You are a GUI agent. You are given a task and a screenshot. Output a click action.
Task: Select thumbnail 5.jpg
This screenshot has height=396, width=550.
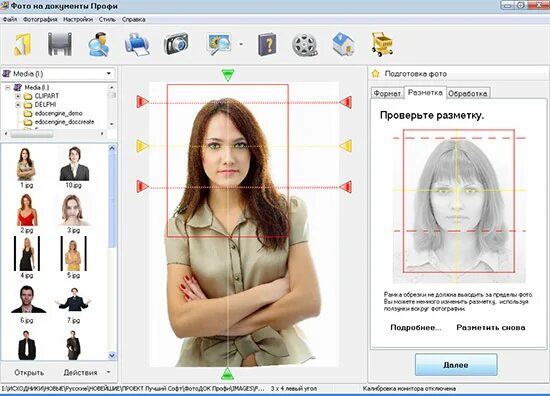74,254
